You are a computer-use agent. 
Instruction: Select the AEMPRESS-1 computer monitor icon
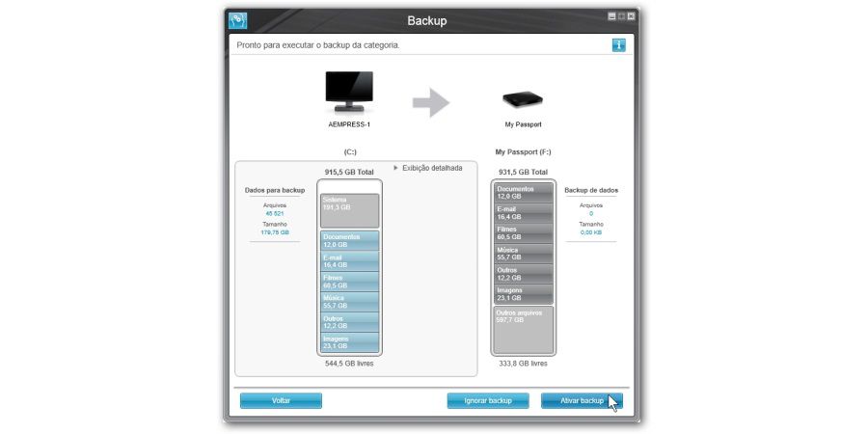coord(349,92)
